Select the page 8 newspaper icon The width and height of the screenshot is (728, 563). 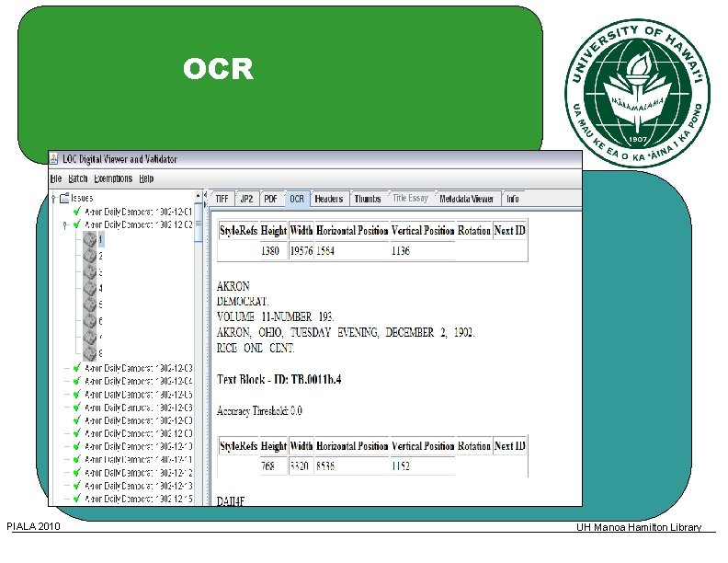[x=89, y=353]
